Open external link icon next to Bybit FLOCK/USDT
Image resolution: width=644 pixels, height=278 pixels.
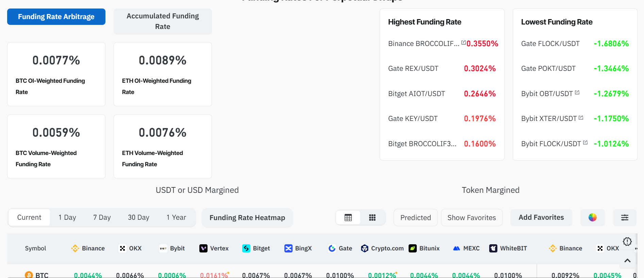[585, 142]
